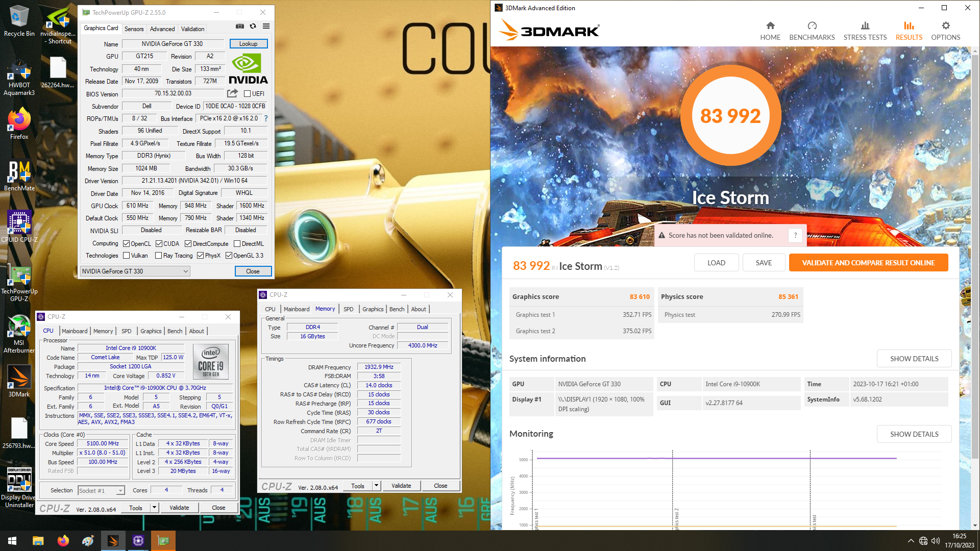Click the Bus Interface question mark
This screenshot has width=980, height=551.
tap(266, 118)
